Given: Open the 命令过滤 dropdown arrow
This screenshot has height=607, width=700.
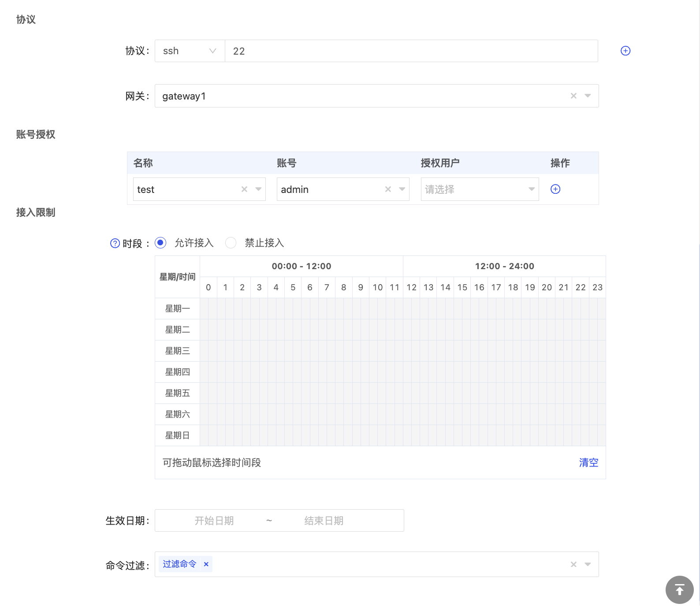Looking at the screenshot, I should [x=588, y=564].
